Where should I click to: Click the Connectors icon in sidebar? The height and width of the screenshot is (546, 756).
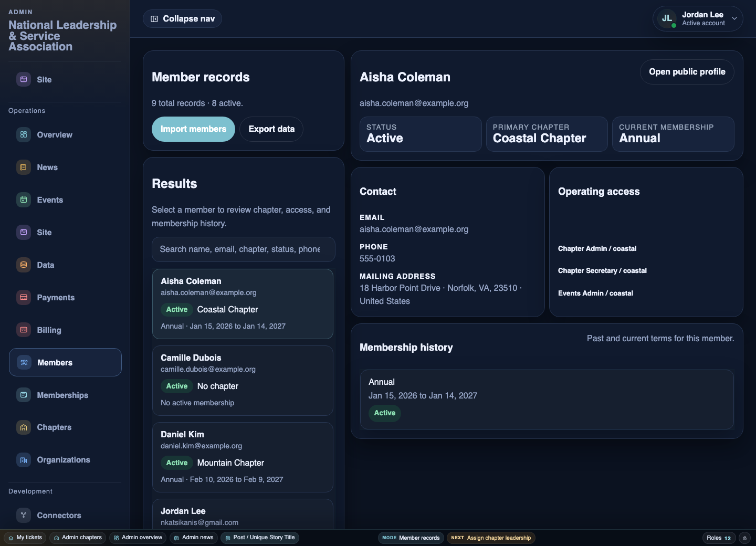point(24,516)
